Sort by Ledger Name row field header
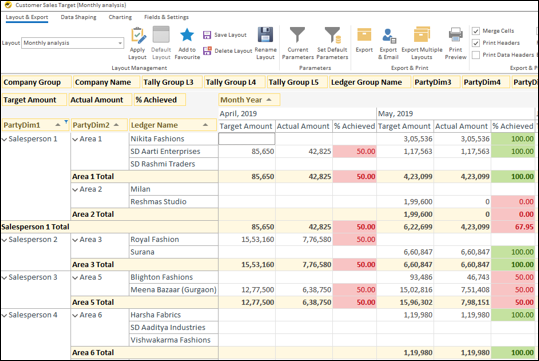Screen dimensions: 539x361 click(x=173, y=125)
